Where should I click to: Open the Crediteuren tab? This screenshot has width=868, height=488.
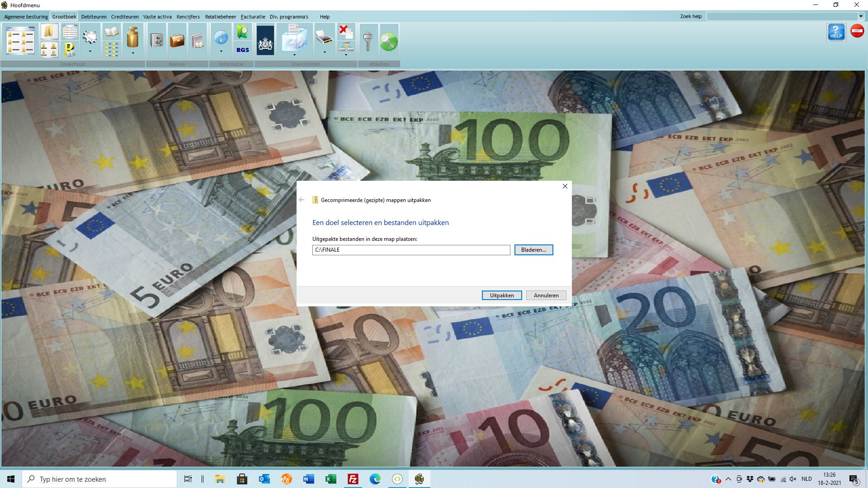125,17
